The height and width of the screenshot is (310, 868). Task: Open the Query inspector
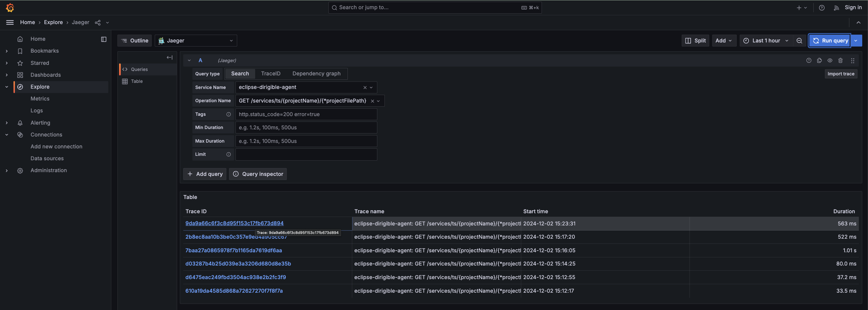click(258, 174)
